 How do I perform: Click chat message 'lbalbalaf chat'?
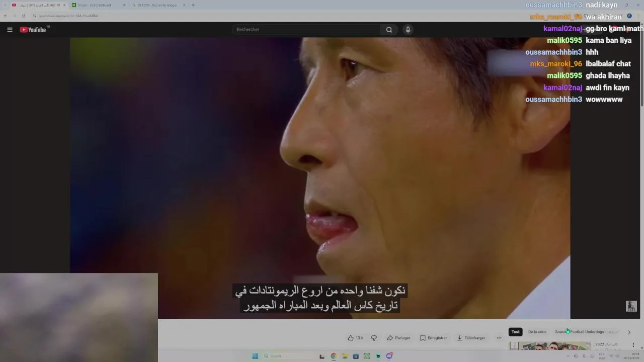coord(608,64)
